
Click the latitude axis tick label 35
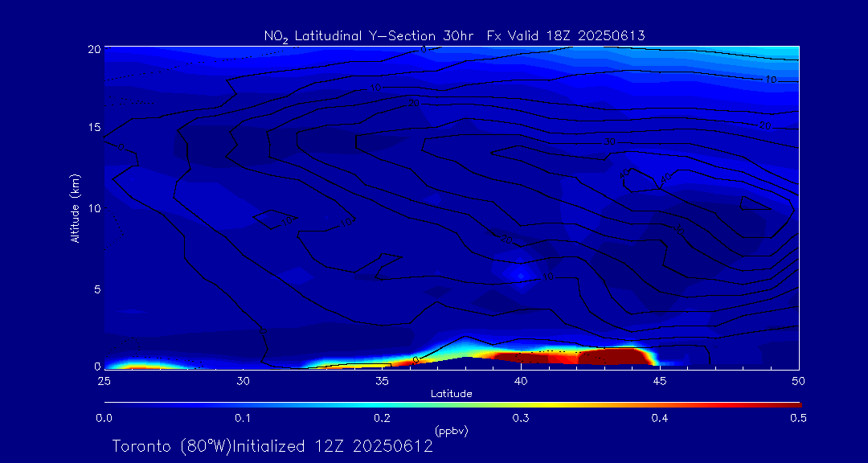[x=382, y=381]
